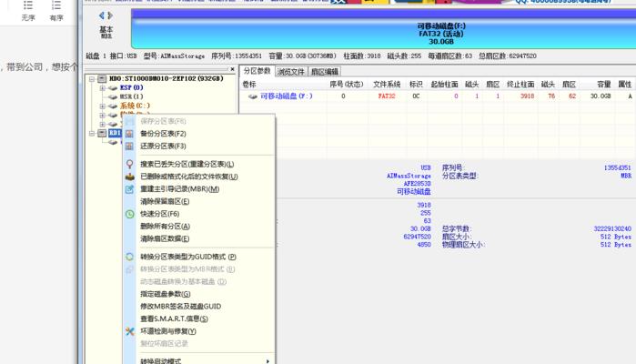Select the HD0:ST1000DM010-2EP102(932GB) tree row
636x364 pixels.
[x=167, y=79]
